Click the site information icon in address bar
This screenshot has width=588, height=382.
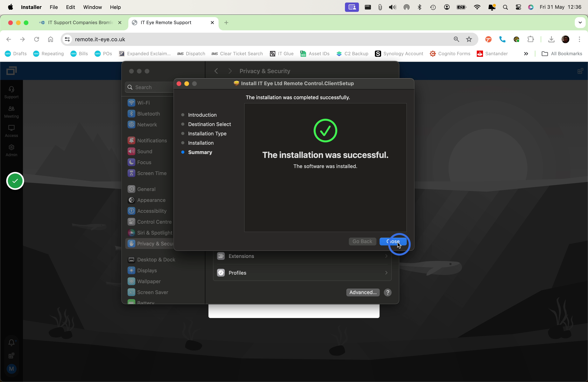[x=67, y=39]
